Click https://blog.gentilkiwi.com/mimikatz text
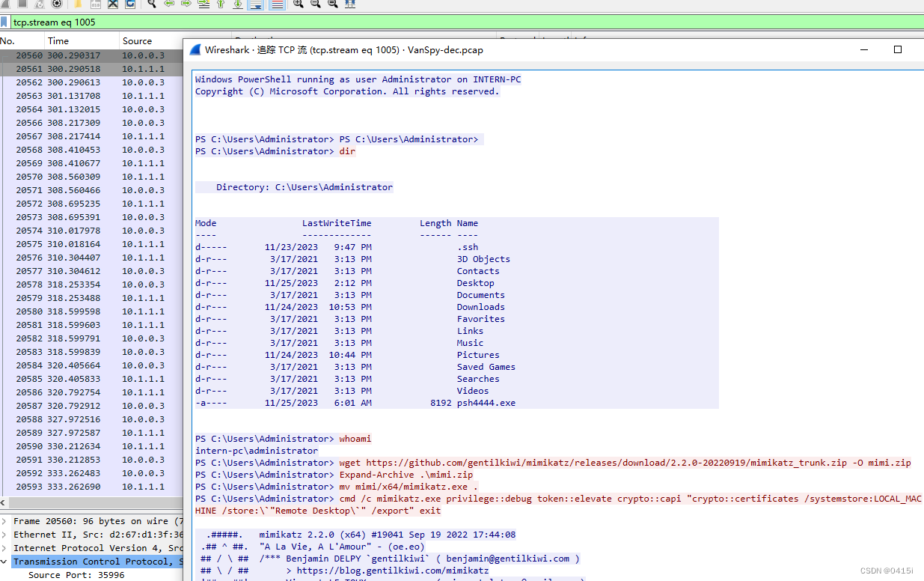The height and width of the screenshot is (581, 924). coord(393,571)
